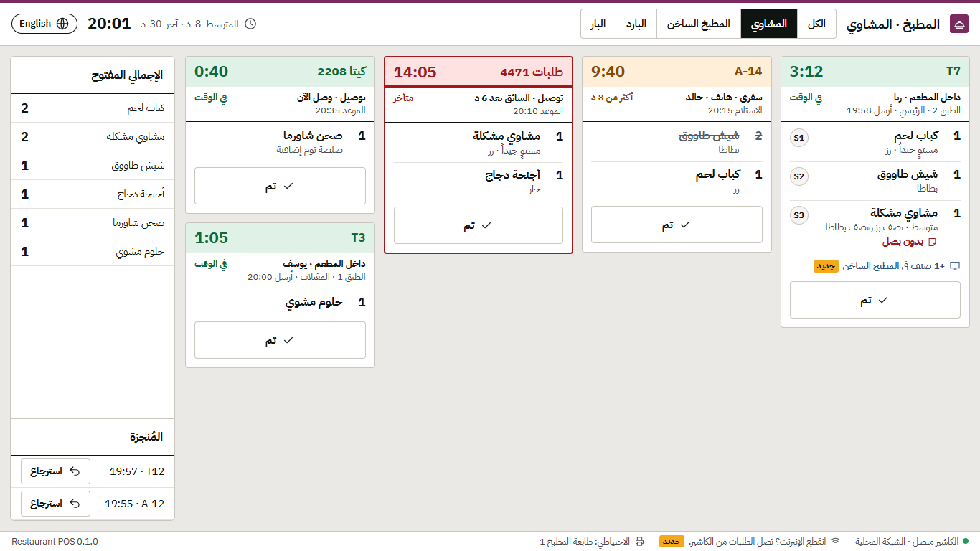The width and height of the screenshot is (980, 551).
Task: Click the S2 seat badge on T7
Action: pyautogui.click(x=799, y=176)
